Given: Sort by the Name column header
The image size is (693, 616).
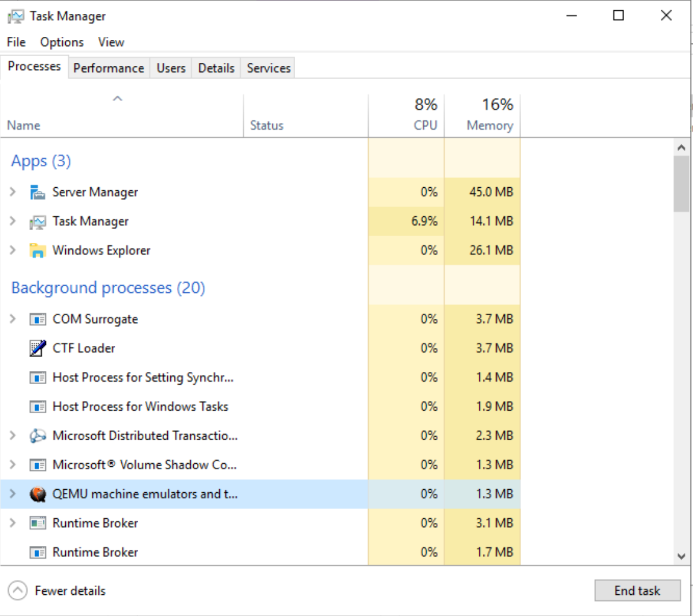Looking at the screenshot, I should (x=121, y=116).
